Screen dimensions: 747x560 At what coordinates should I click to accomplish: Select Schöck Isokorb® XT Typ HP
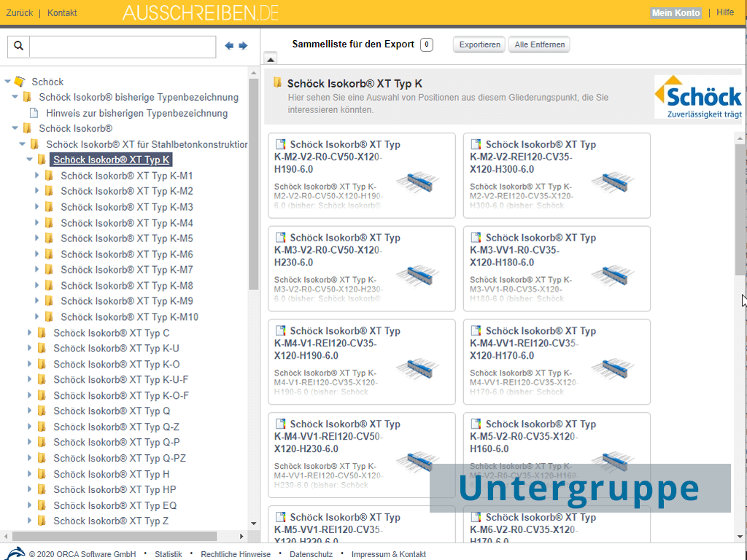click(x=115, y=489)
